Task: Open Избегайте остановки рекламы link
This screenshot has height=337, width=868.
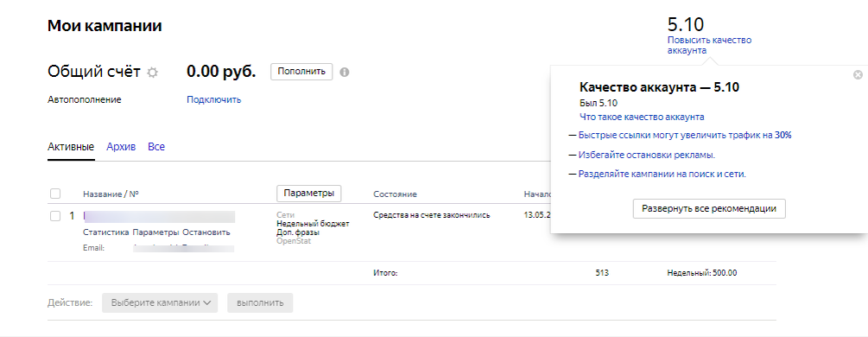Action: pyautogui.click(x=647, y=155)
